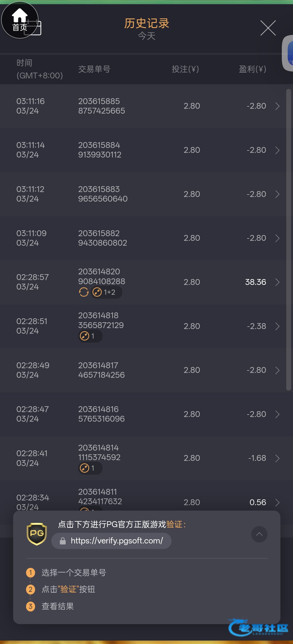
Task: Select transaction 203615884 9139930112
Action: tap(100, 150)
